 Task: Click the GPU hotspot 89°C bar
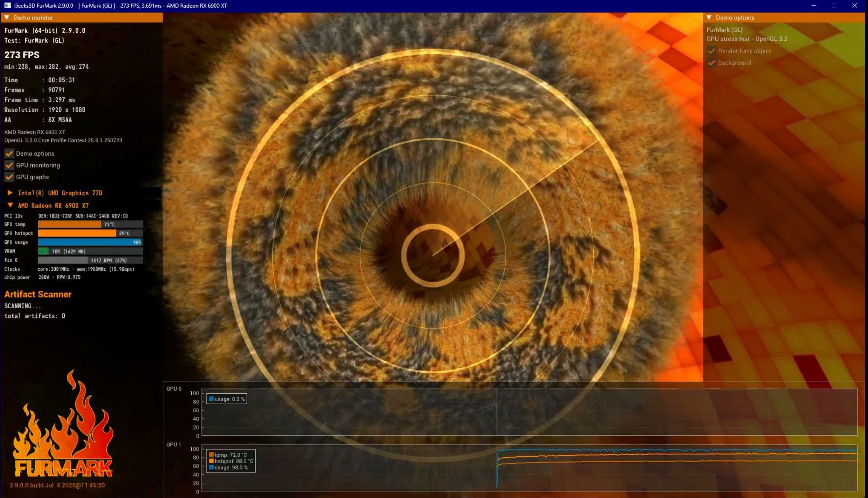(x=90, y=233)
